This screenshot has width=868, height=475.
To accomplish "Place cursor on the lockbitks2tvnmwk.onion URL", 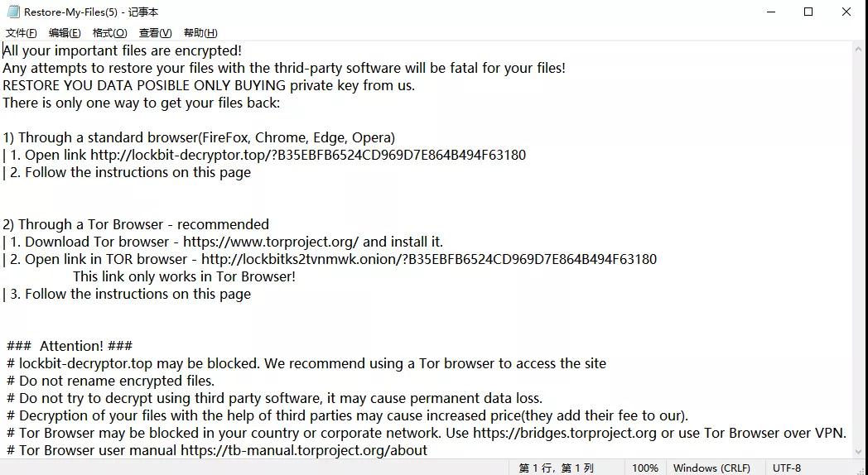I will [x=428, y=259].
